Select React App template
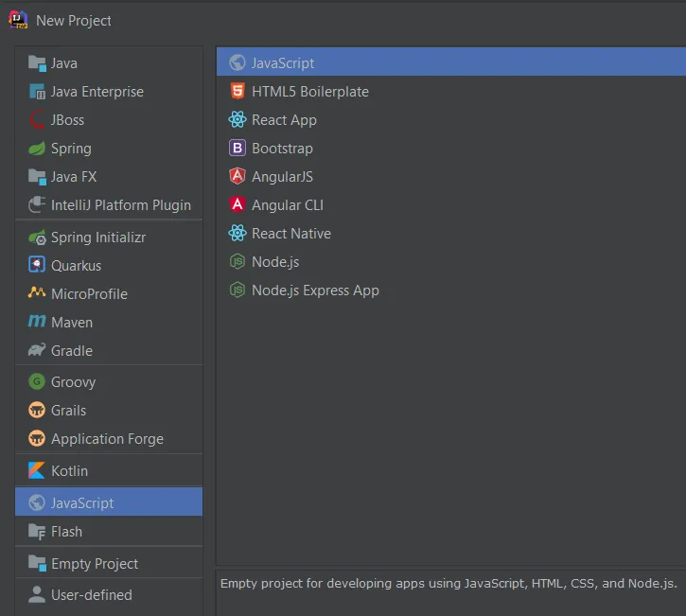Viewport: 686px width, 616px height. point(451,120)
